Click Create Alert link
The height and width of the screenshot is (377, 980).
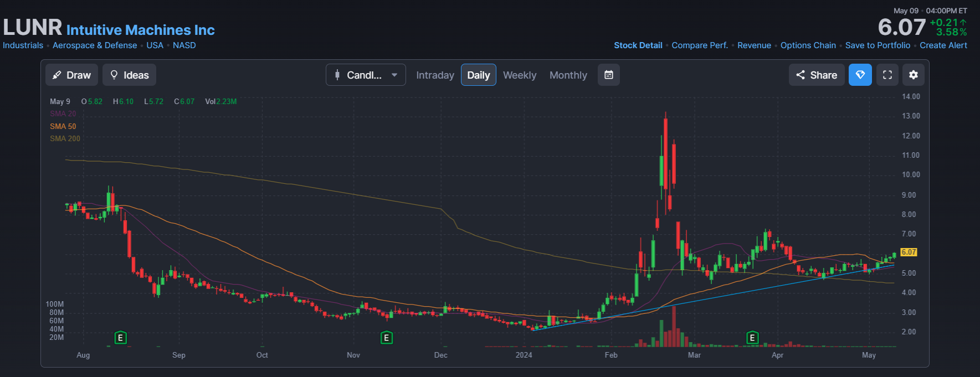943,45
